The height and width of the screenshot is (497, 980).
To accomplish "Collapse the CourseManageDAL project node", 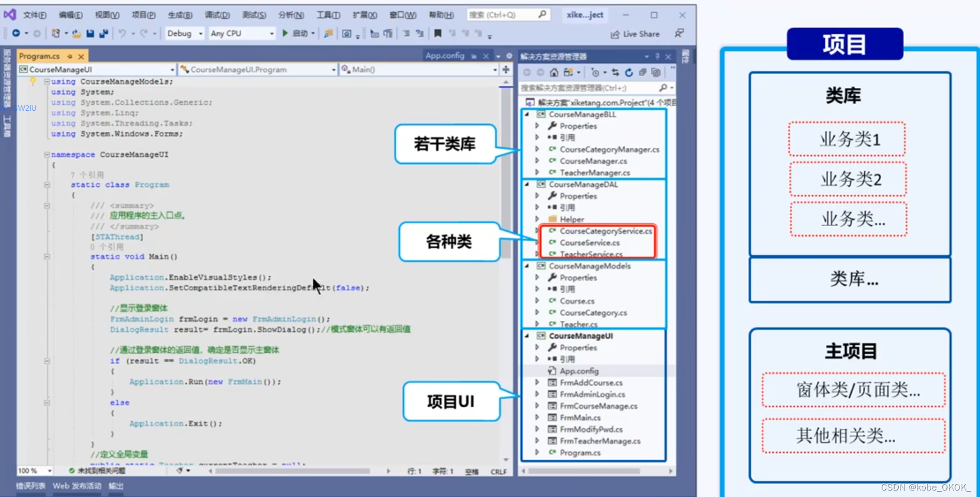I will (x=527, y=184).
